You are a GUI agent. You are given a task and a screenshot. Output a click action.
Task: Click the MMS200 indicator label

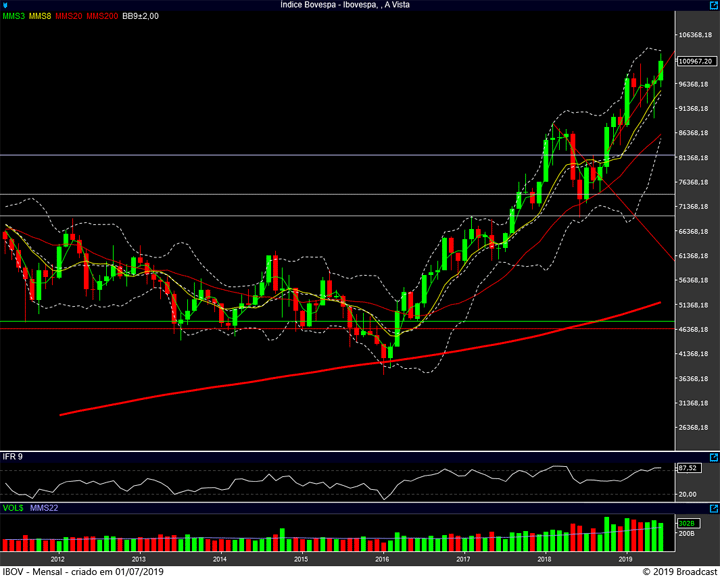click(x=102, y=16)
